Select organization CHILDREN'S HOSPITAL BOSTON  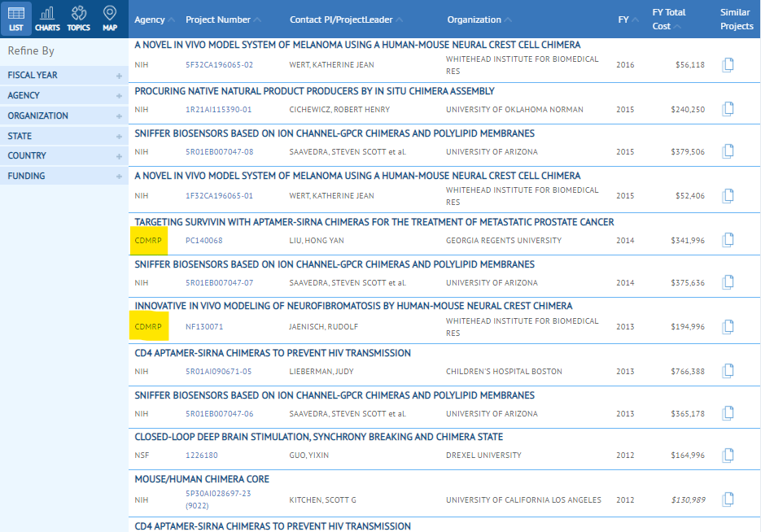click(x=505, y=372)
